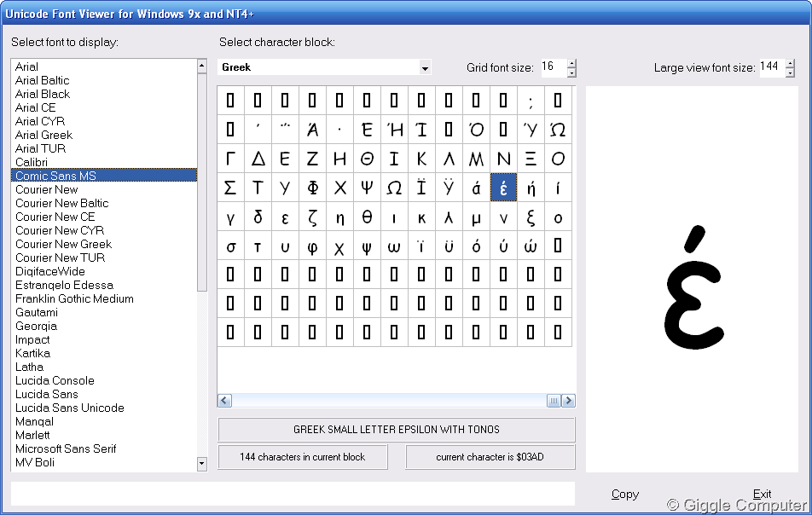The height and width of the screenshot is (515, 812).
Task: Click the text input field at bottom
Action: 293,494
